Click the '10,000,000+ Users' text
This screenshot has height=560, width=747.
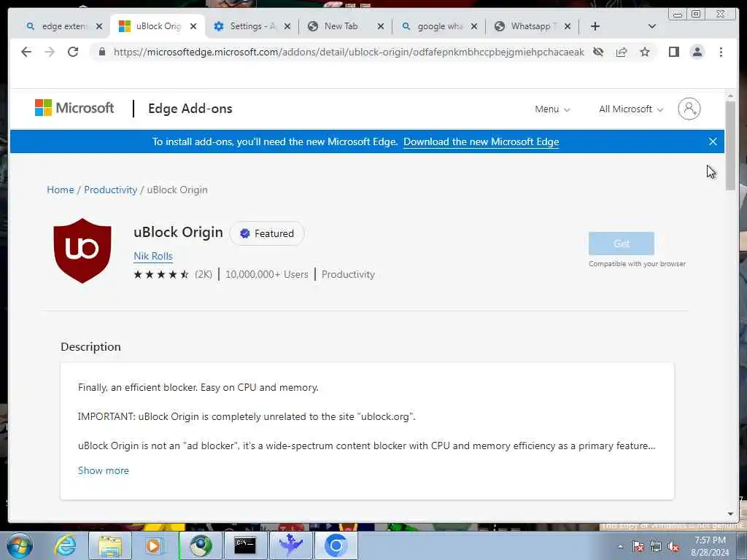(x=267, y=274)
